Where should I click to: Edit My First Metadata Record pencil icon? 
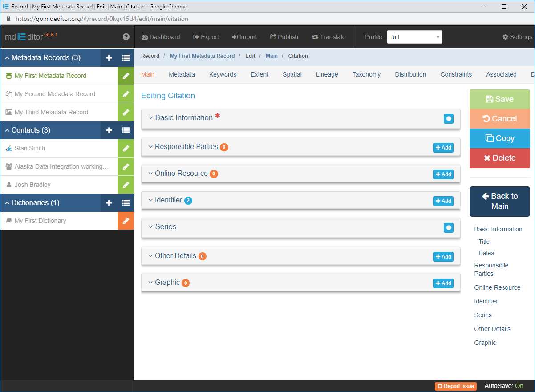(126, 76)
